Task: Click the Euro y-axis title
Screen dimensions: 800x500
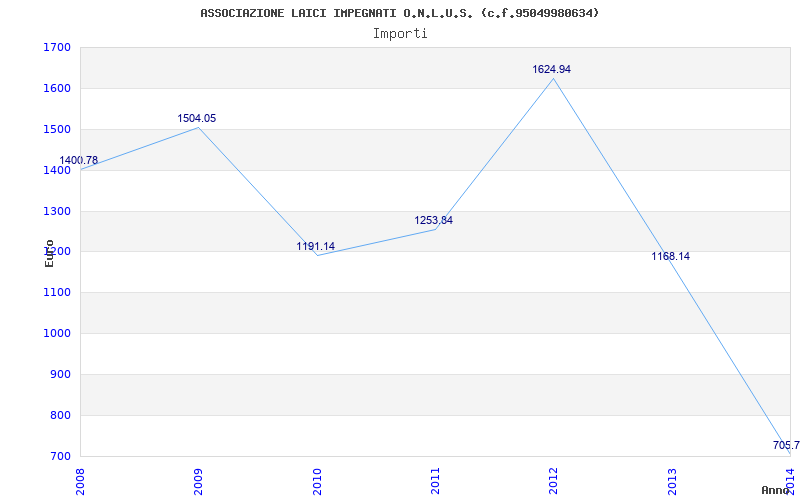Action: tap(49, 254)
